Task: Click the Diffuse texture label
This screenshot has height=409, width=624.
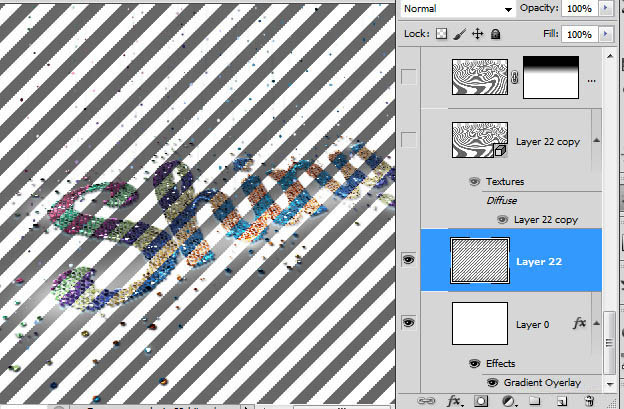Action: tap(501, 201)
